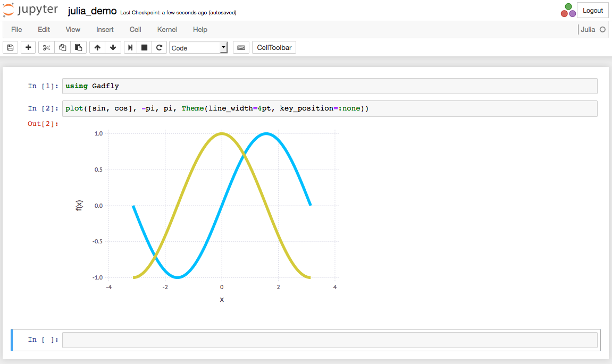This screenshot has height=364, width=612.
Task: Open the CellToolbar dropdown
Action: 274,48
